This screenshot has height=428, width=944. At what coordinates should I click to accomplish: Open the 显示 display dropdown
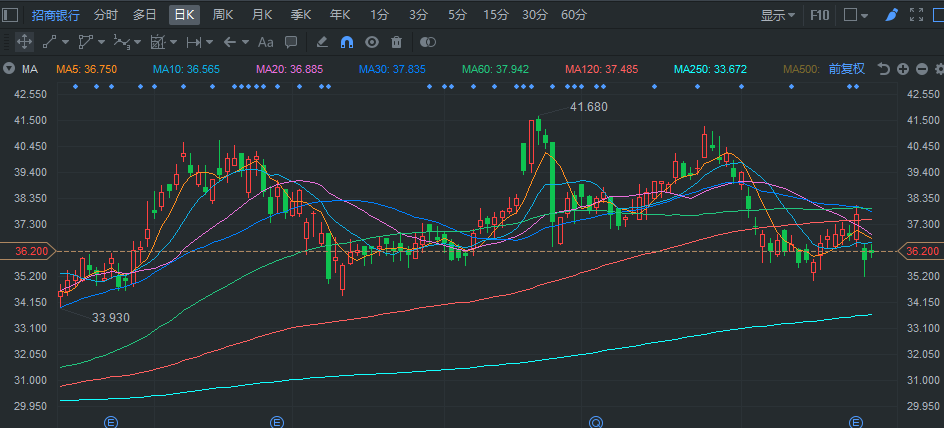pyautogui.click(x=777, y=15)
